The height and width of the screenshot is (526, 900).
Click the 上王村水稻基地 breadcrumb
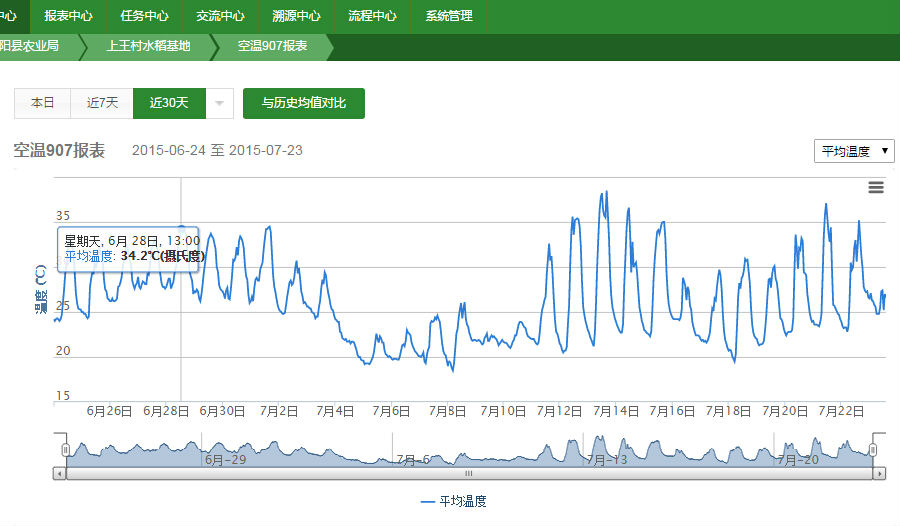pos(147,46)
